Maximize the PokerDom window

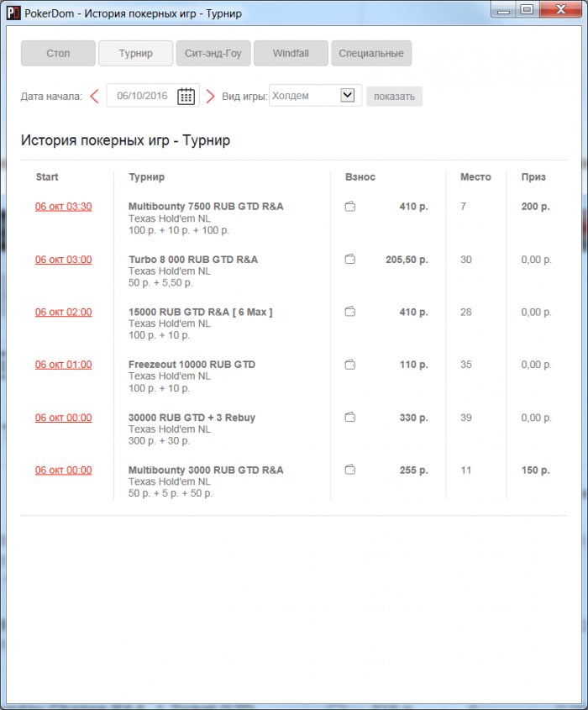click(527, 9)
